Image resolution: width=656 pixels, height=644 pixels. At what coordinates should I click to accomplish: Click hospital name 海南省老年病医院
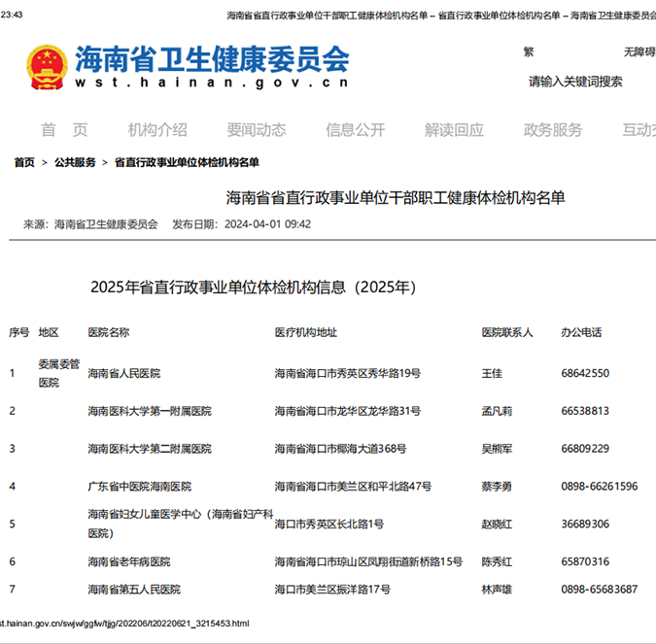129,561
